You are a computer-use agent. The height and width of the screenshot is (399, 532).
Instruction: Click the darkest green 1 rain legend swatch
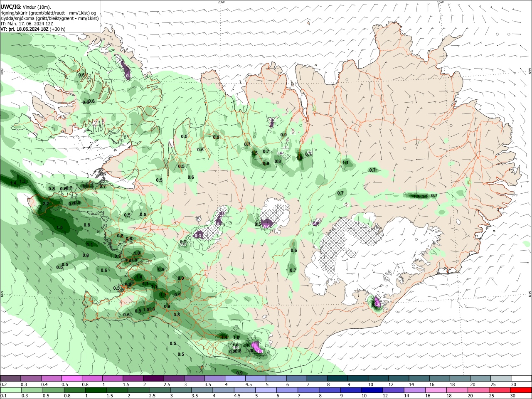click(96, 390)
